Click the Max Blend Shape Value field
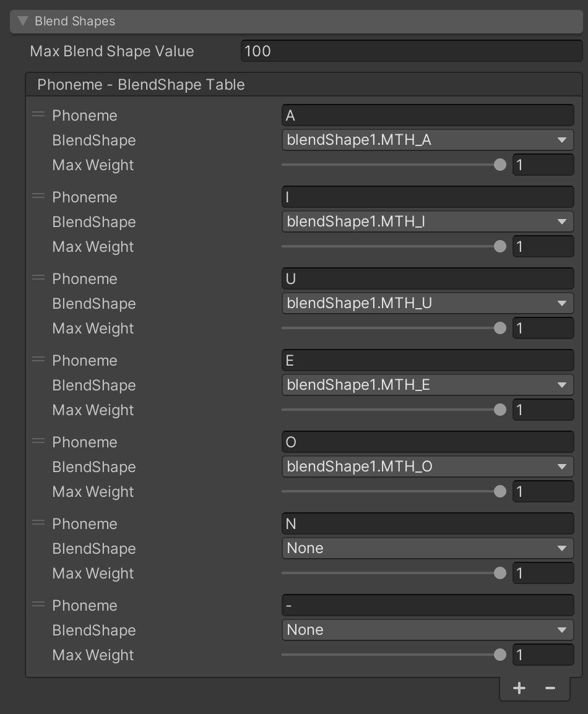 (x=411, y=51)
